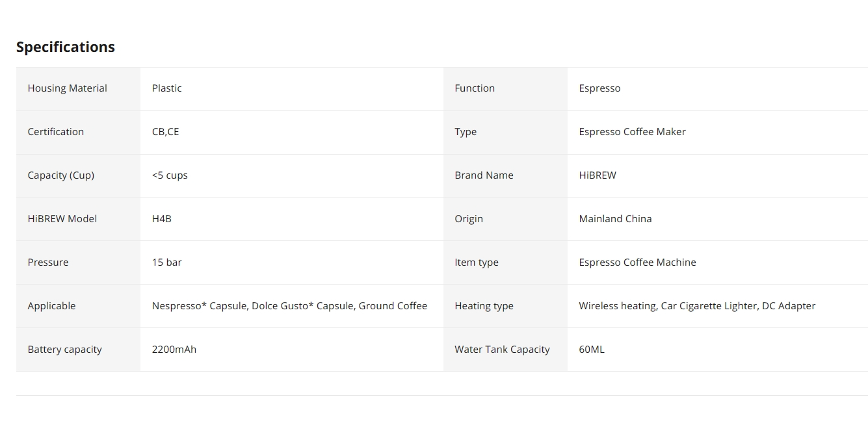
Task: Select the Housing Material label
Action: pyautogui.click(x=67, y=88)
